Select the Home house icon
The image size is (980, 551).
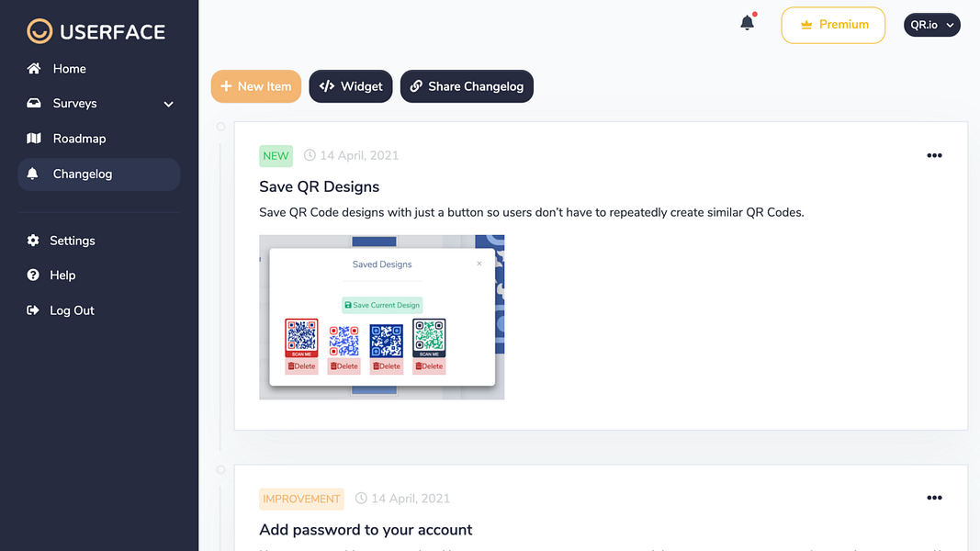click(34, 69)
